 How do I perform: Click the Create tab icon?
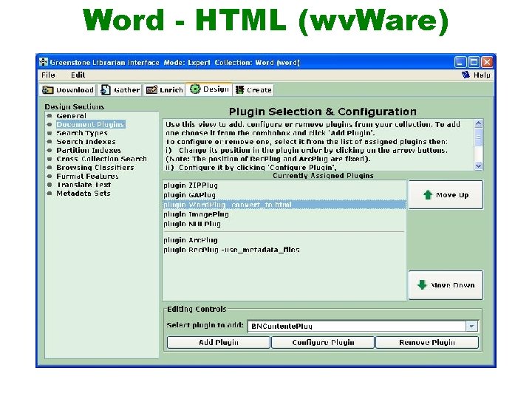point(240,90)
